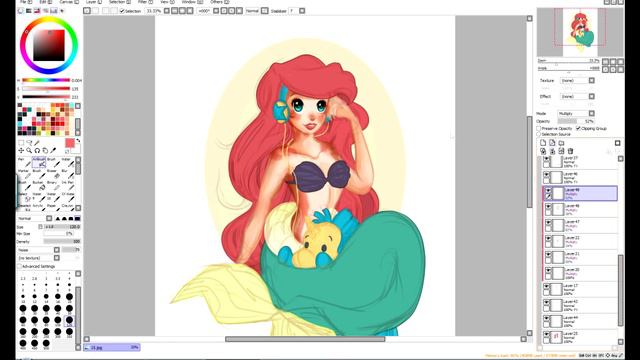Adjust the brush Density slider

pos(62,241)
